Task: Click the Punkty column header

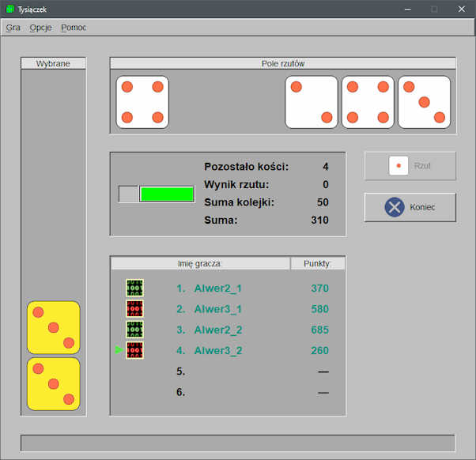Action: (x=317, y=263)
